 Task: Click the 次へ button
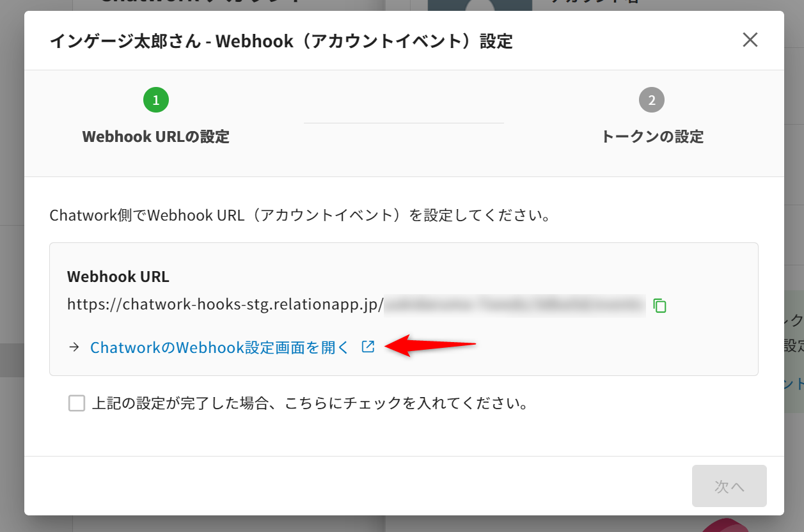pyautogui.click(x=729, y=486)
